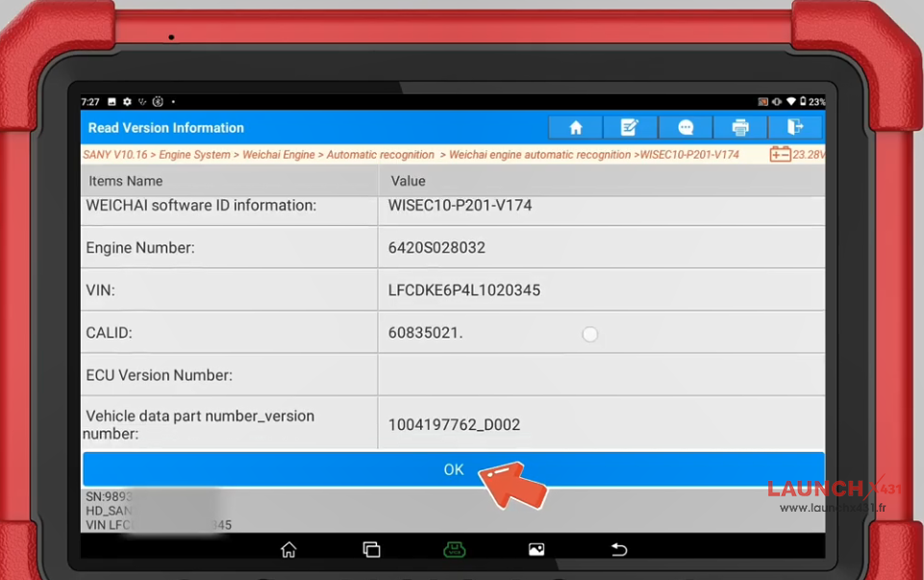Image resolution: width=924 pixels, height=580 pixels.
Task: Select the Print icon on the toolbar
Action: click(x=740, y=127)
